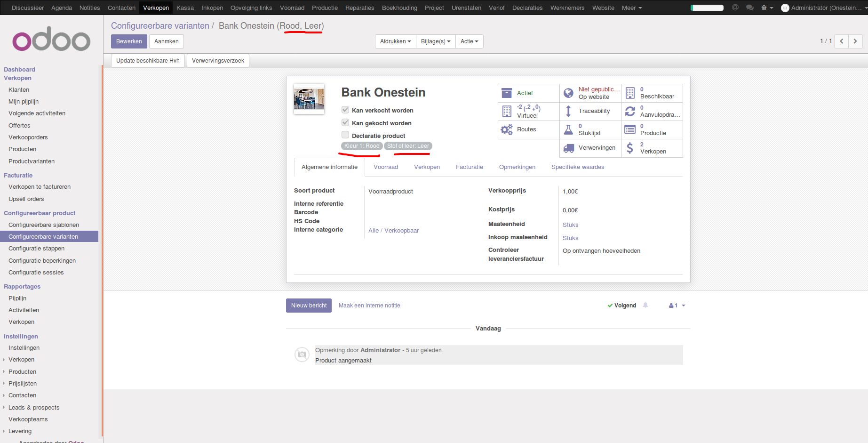View Stuklijst via the flask icon
The image size is (868, 443).
pyautogui.click(x=568, y=129)
